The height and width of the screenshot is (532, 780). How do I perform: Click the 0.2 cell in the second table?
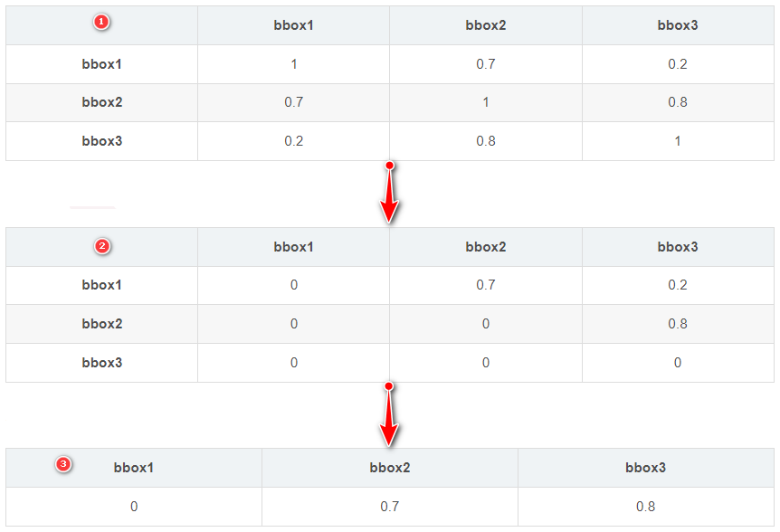click(678, 285)
